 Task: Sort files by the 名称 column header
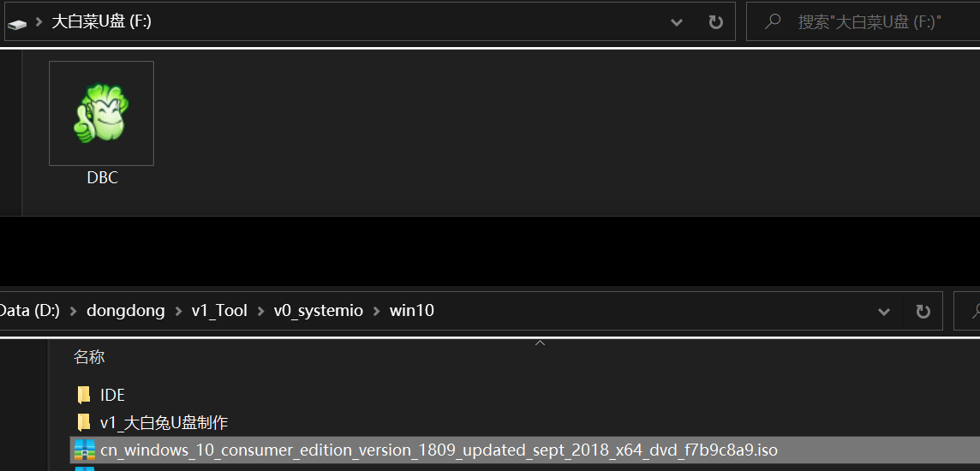click(x=89, y=357)
